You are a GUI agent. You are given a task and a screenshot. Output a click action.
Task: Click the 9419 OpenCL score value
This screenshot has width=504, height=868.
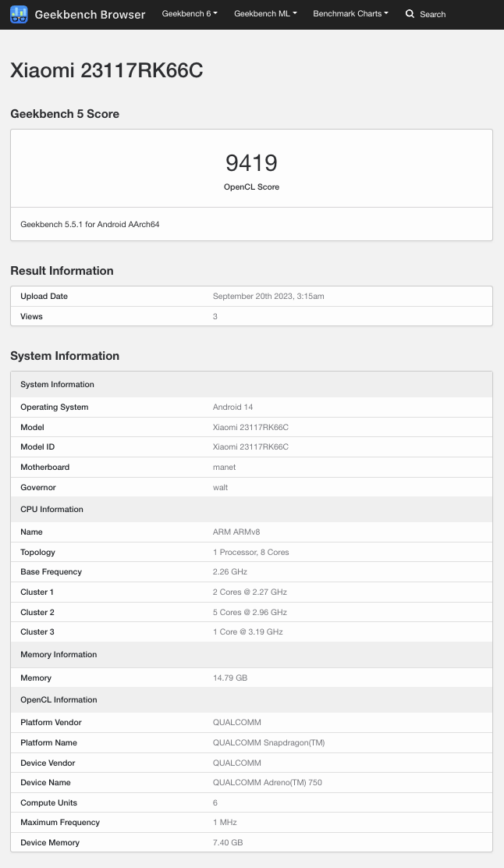[252, 162]
